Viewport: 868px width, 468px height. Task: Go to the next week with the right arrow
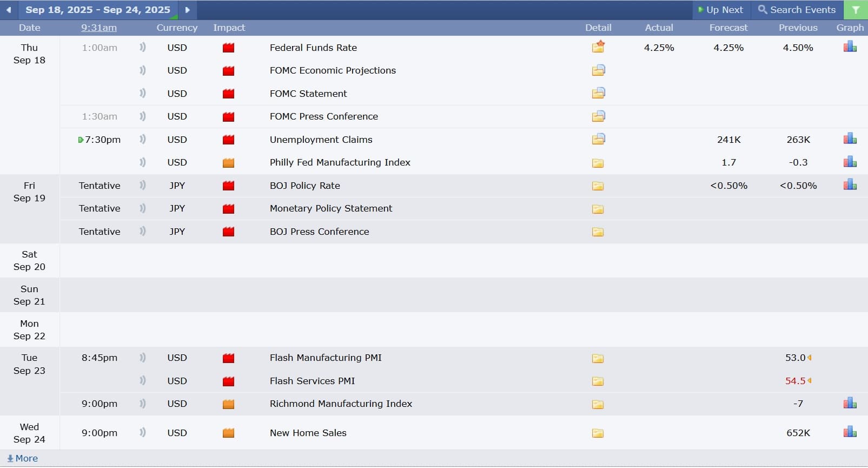click(187, 10)
